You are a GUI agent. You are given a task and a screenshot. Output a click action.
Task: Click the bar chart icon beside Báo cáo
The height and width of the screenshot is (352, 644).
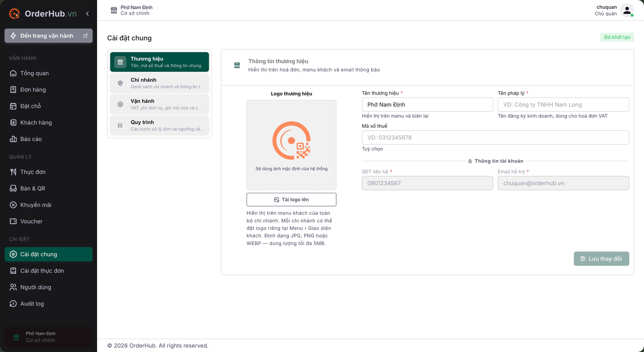coord(13,139)
